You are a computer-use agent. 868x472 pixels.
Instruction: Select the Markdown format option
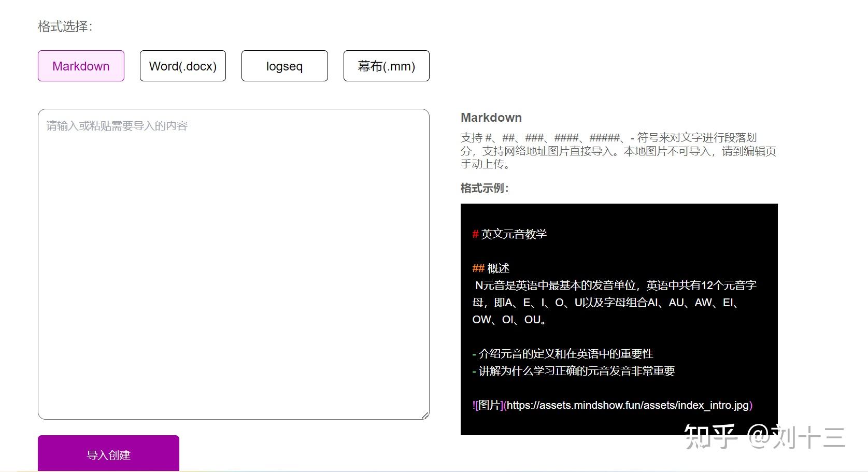click(80, 66)
